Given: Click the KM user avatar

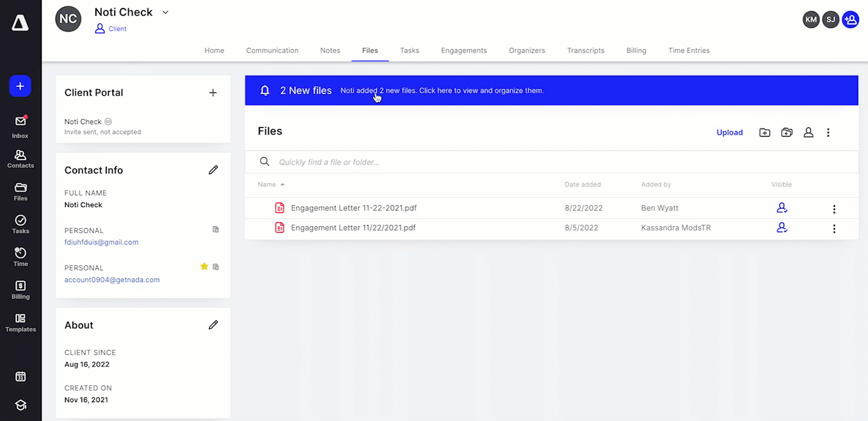Looking at the screenshot, I should click(x=811, y=19).
